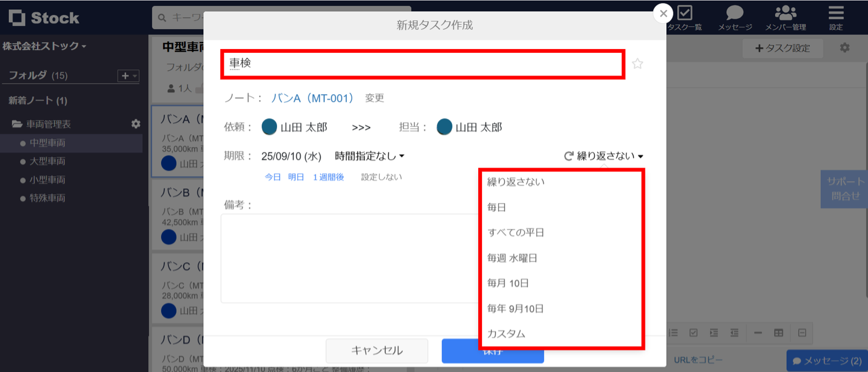This screenshot has height=372, width=868.
Task: Click the repeat arrow icon beside 繰り返さない
Action: pos(569,156)
